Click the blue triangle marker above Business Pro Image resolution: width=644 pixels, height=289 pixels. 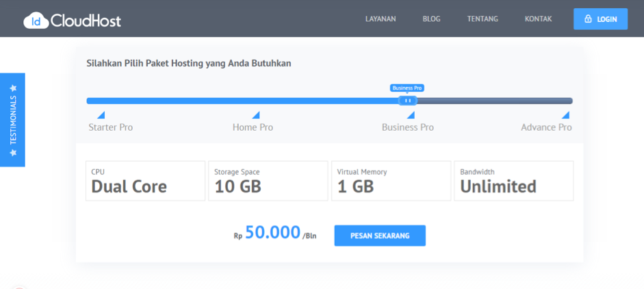[x=411, y=114]
